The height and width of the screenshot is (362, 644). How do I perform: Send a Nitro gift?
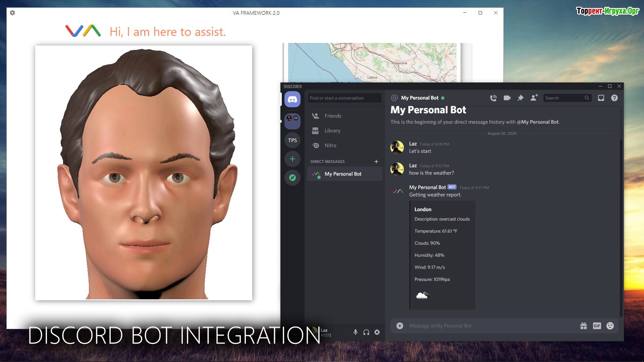point(584,326)
